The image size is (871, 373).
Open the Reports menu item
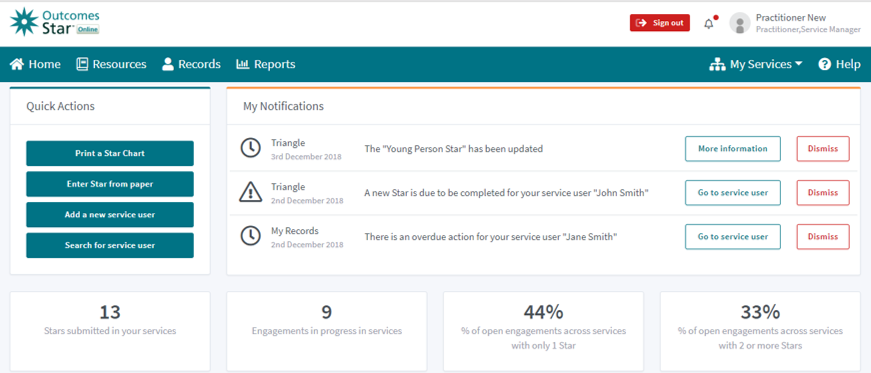tap(266, 64)
